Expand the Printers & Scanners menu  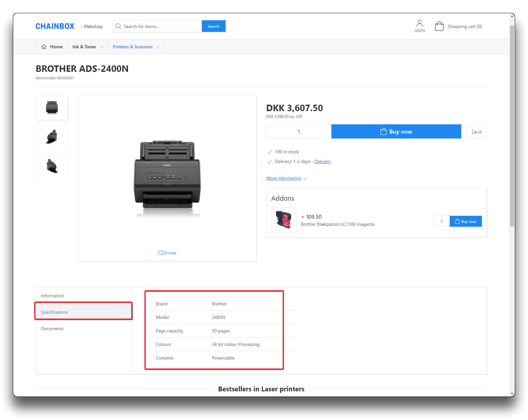136,47
